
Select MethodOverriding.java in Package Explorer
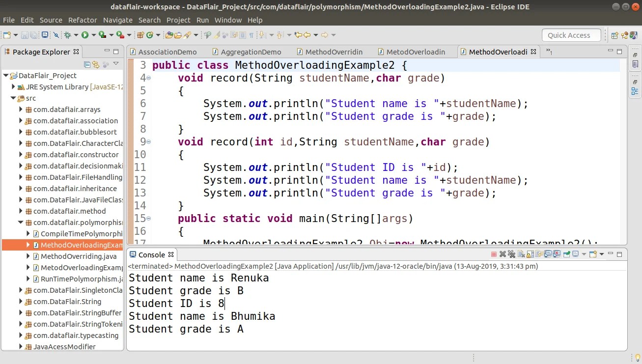[x=79, y=256]
